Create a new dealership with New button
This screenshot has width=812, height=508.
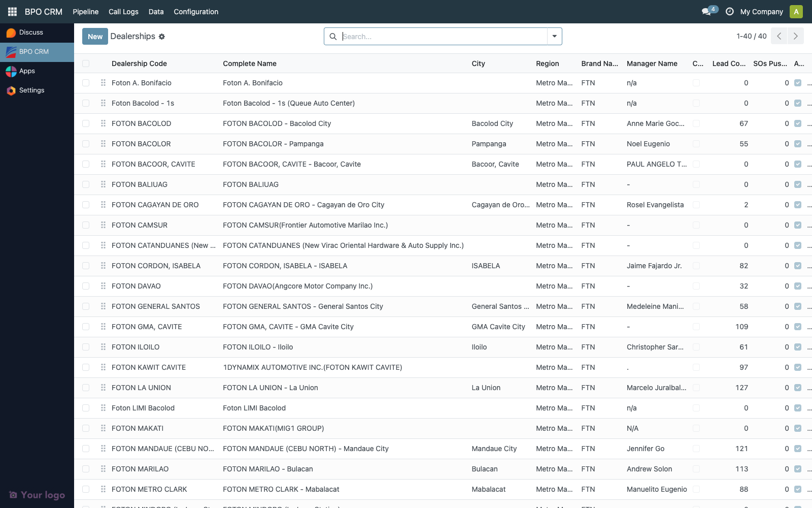[94, 36]
